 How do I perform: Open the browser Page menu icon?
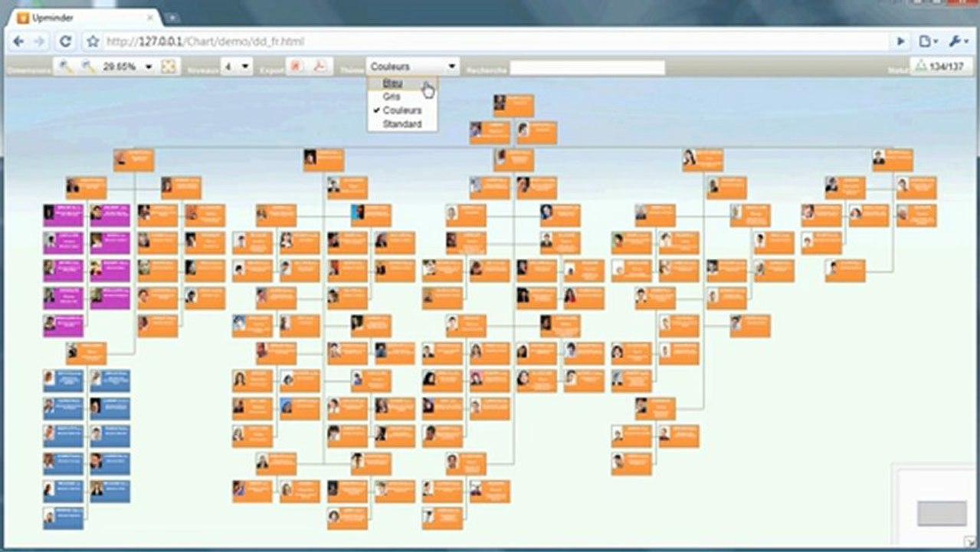pyautogui.click(x=928, y=41)
